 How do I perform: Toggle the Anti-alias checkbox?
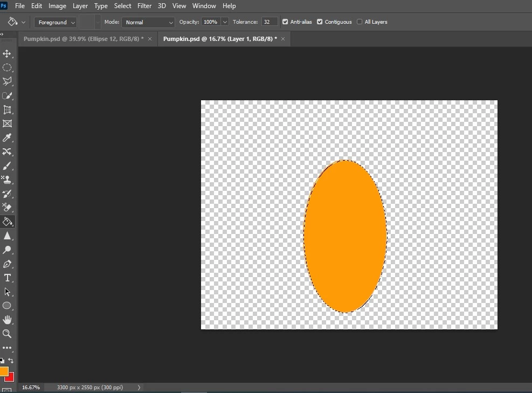coord(285,22)
